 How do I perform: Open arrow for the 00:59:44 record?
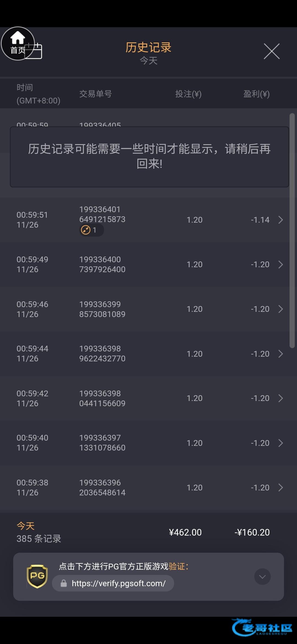280,354
